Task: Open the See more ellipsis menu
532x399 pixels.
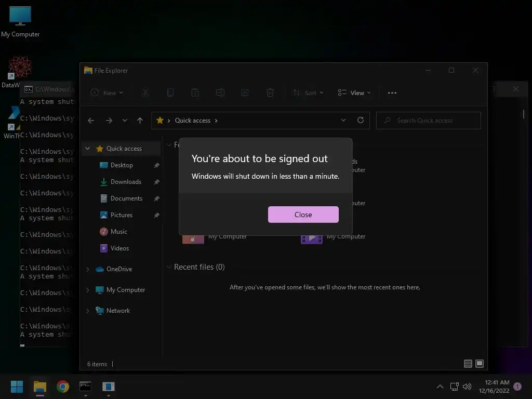Action: pyautogui.click(x=392, y=92)
